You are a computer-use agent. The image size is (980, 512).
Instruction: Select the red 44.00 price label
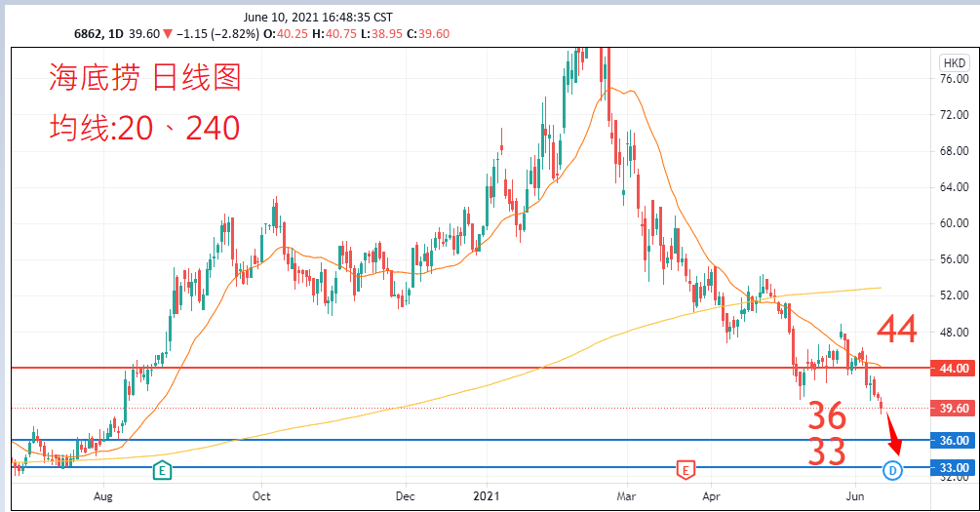tap(953, 369)
